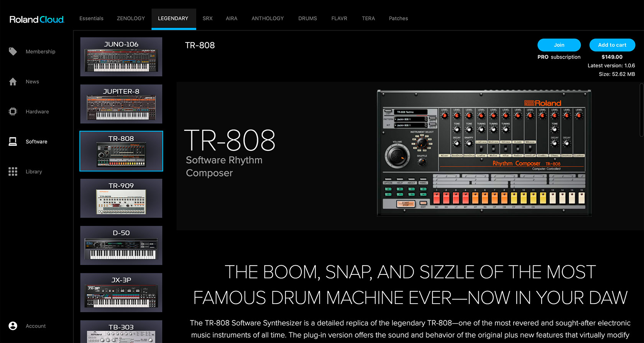Select the LEGENDARY tab
The height and width of the screenshot is (343, 644).
coord(173,18)
